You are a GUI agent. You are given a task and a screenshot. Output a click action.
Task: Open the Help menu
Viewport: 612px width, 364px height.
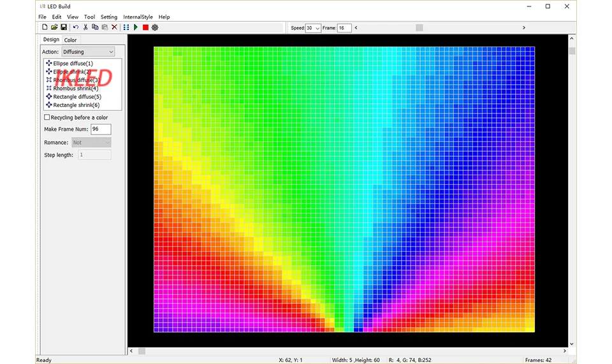[x=164, y=17]
